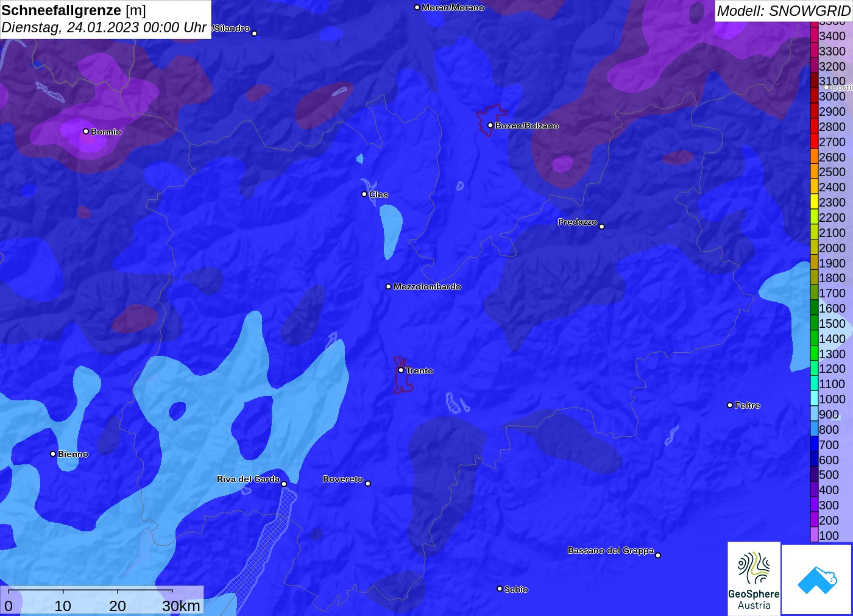The height and width of the screenshot is (616, 853).
Task: Pick the 3400 m legend color swatch
Action: [x=814, y=36]
